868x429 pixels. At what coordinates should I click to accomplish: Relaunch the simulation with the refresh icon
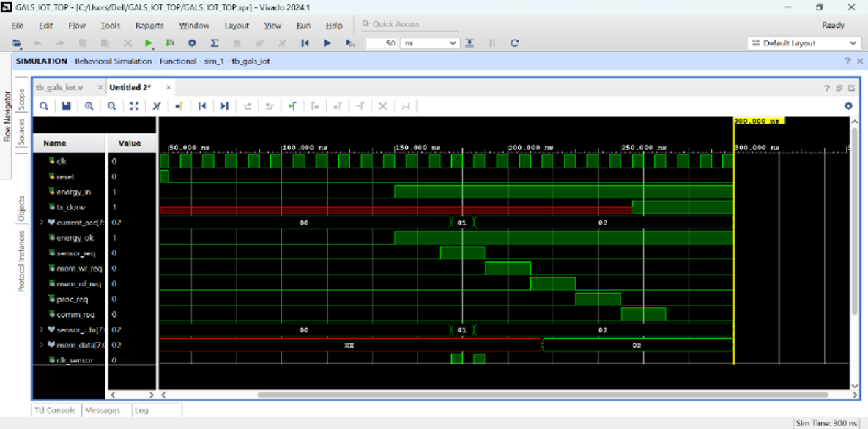[x=514, y=43]
